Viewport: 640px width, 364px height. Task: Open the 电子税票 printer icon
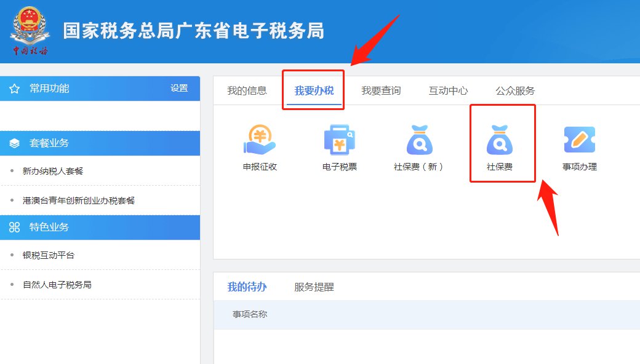point(339,140)
